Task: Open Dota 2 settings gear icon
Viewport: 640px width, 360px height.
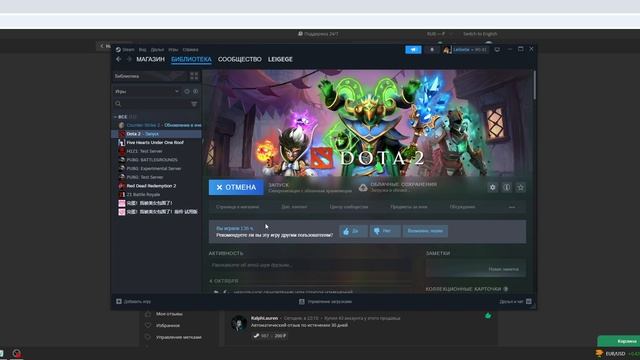Action: pyautogui.click(x=492, y=187)
